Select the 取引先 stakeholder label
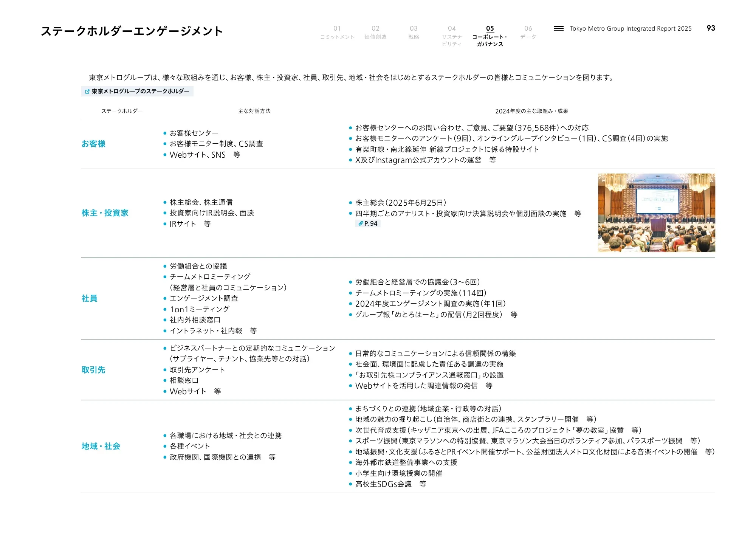The width and height of the screenshot is (756, 535). [93, 370]
